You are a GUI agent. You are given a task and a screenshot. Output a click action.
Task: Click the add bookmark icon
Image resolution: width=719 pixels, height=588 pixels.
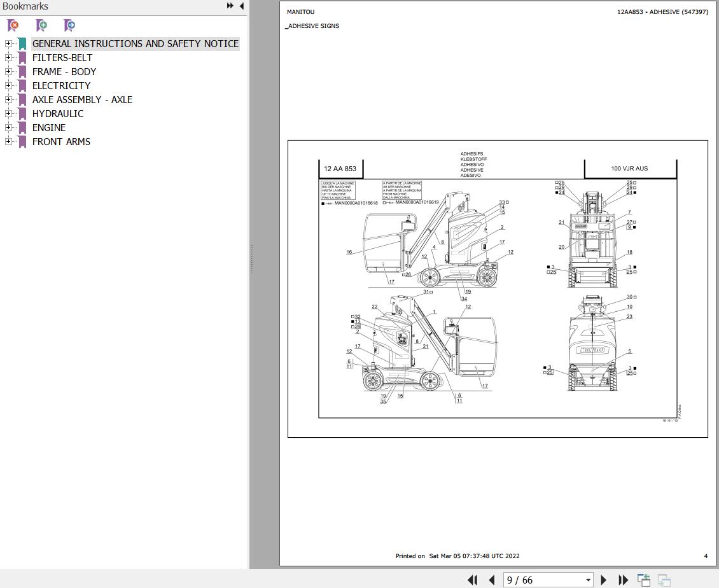(41, 25)
